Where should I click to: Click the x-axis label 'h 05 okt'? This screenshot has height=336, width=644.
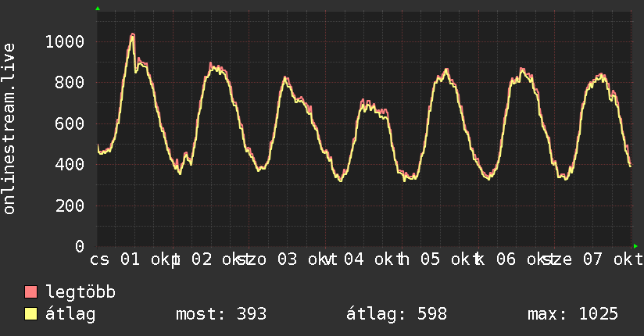tap(439, 259)
